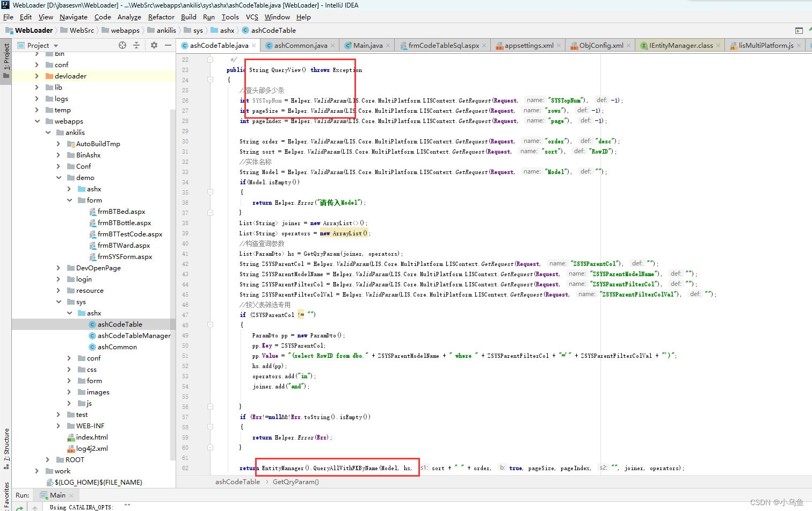
Task: Click the fold marker at line 60
Action: tap(210, 447)
